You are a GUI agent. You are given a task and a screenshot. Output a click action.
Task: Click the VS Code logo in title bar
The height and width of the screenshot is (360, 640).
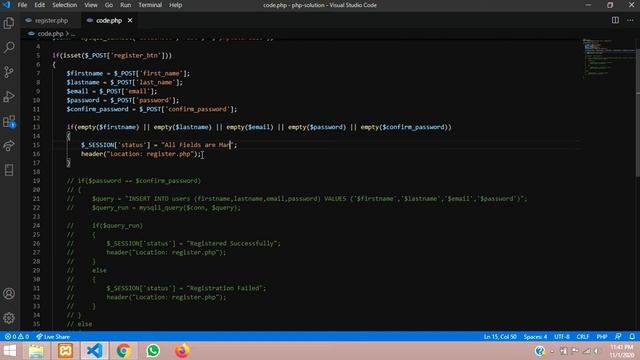(x=7, y=5)
